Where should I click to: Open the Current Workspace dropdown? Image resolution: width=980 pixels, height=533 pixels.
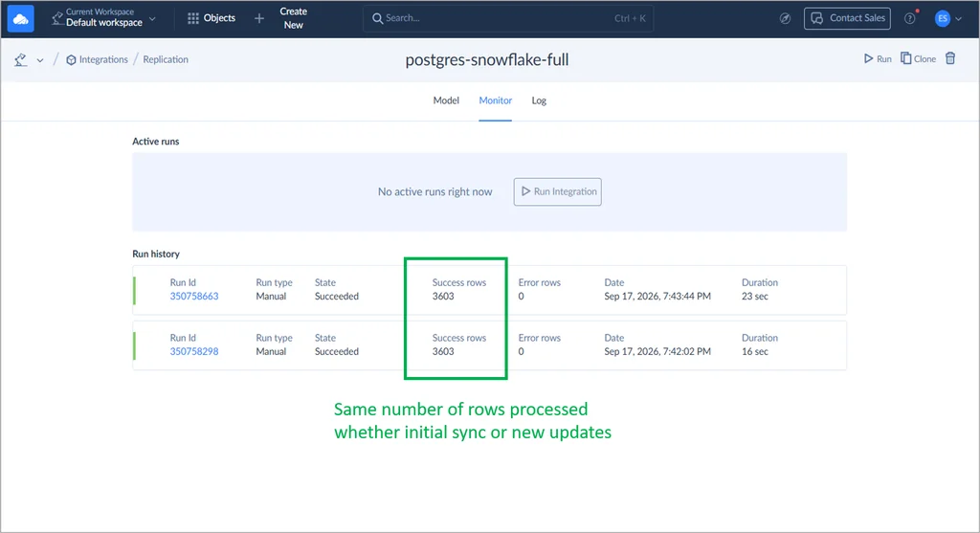click(103, 17)
